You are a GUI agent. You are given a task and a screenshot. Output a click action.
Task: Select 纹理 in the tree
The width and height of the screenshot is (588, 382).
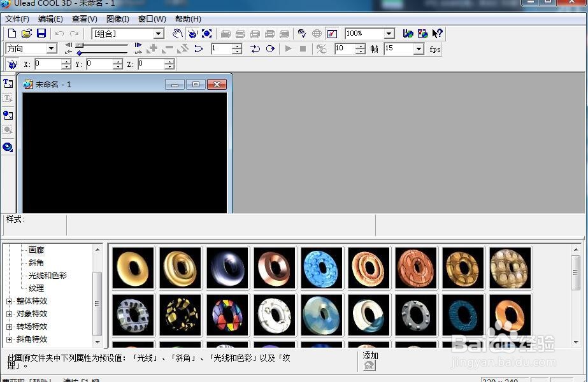click(36, 288)
